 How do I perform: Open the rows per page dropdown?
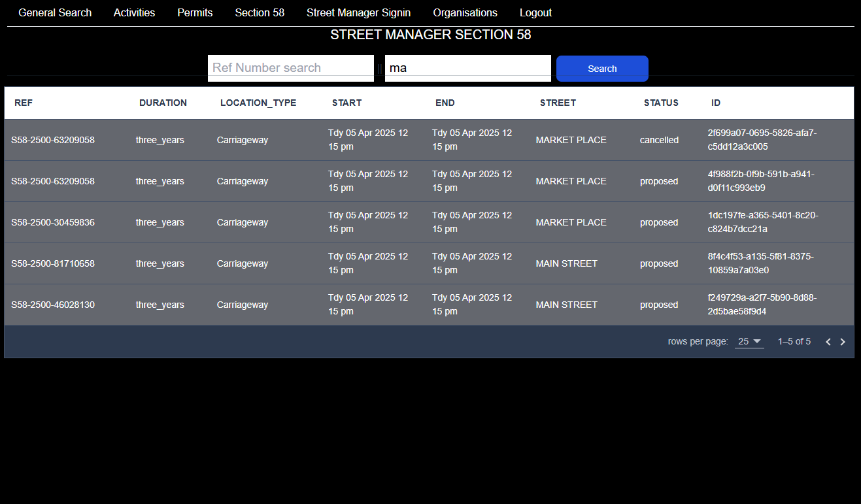(749, 341)
